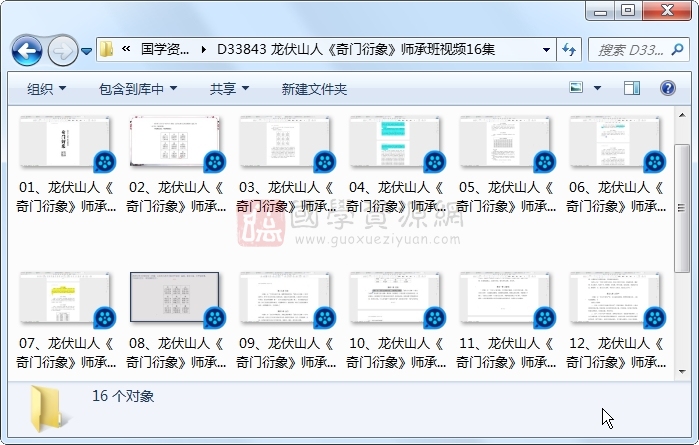Close the Explorer window
The image size is (699, 445).
click(x=667, y=11)
